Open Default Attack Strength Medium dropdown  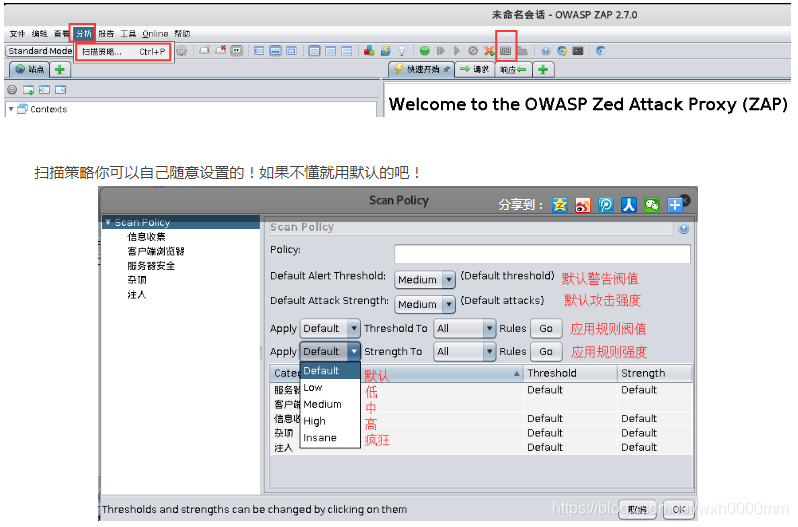424,304
